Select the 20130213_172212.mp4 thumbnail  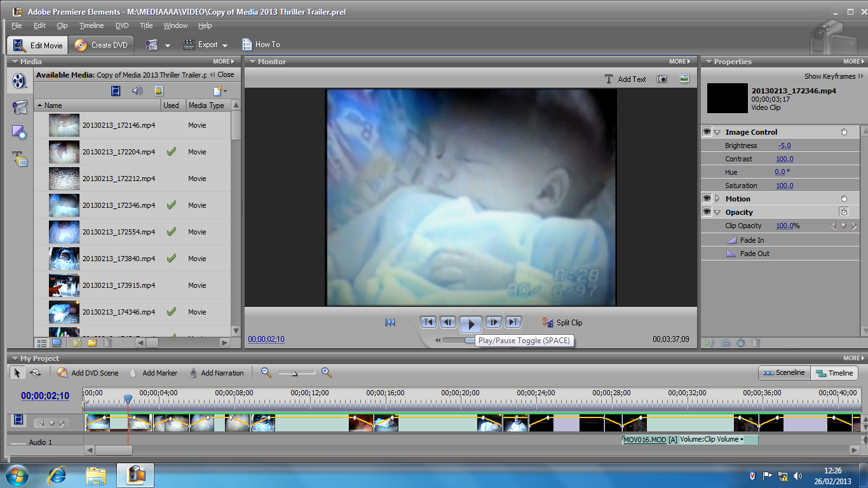tap(64, 179)
